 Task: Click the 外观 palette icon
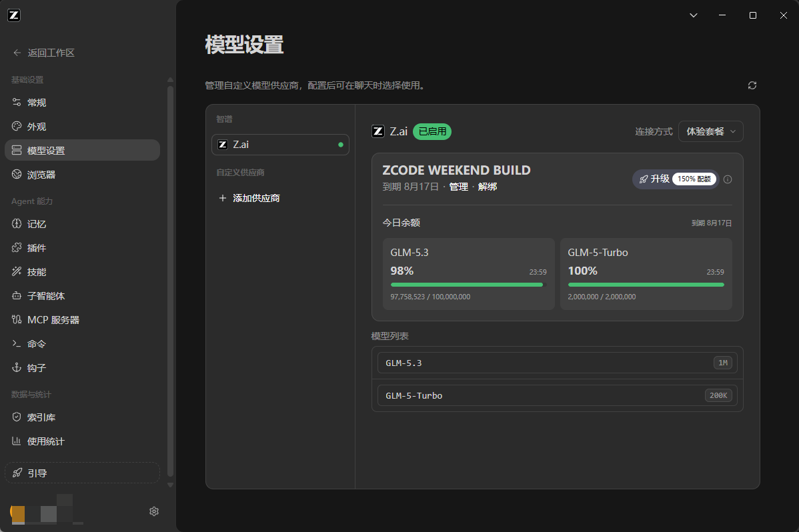(x=17, y=127)
